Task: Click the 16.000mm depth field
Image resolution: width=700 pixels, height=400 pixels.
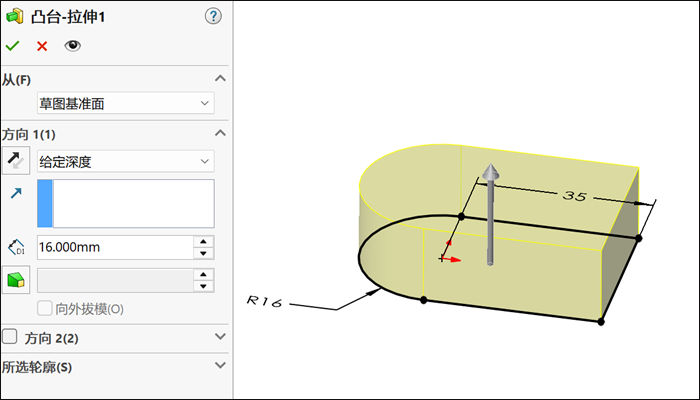Action: [115, 247]
